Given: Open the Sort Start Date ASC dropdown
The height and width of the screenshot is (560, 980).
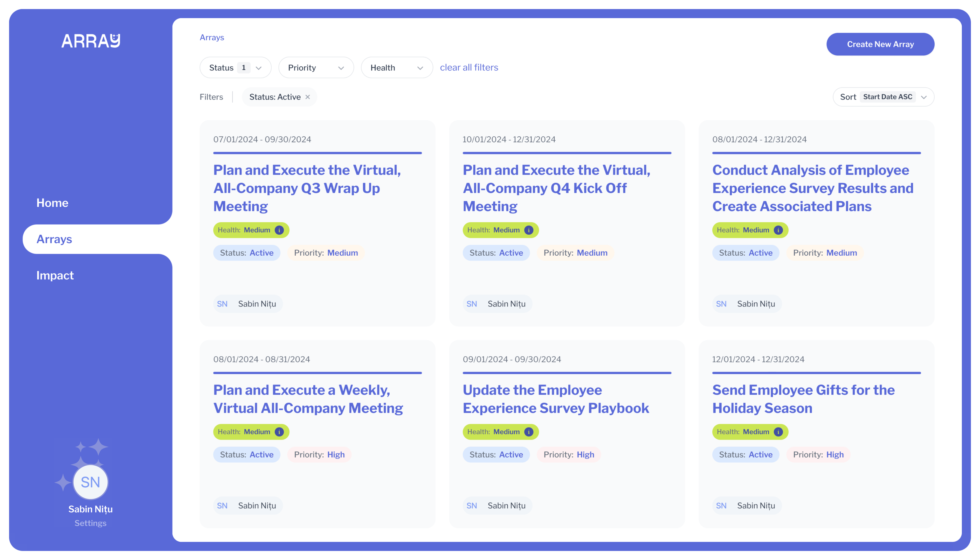Looking at the screenshot, I should pos(883,97).
